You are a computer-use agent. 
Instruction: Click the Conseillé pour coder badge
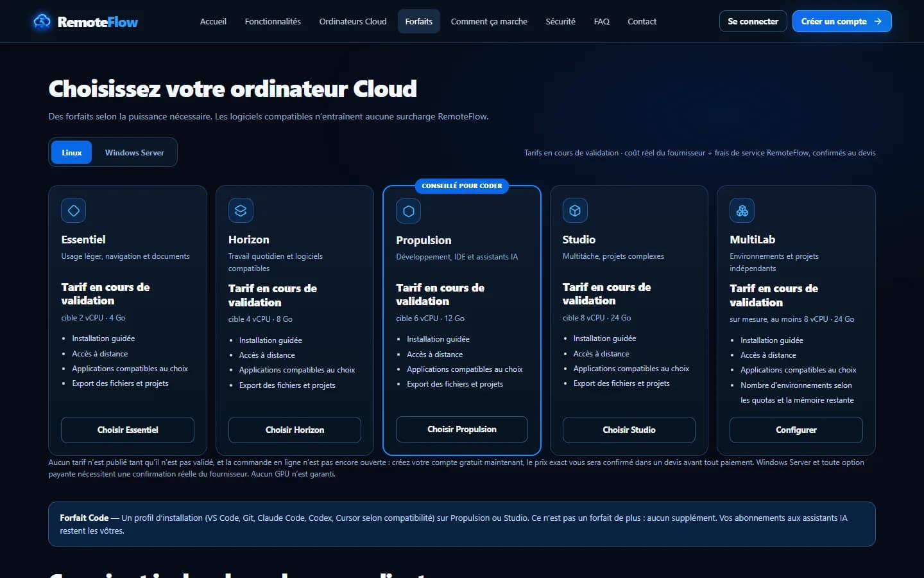pyautogui.click(x=462, y=186)
